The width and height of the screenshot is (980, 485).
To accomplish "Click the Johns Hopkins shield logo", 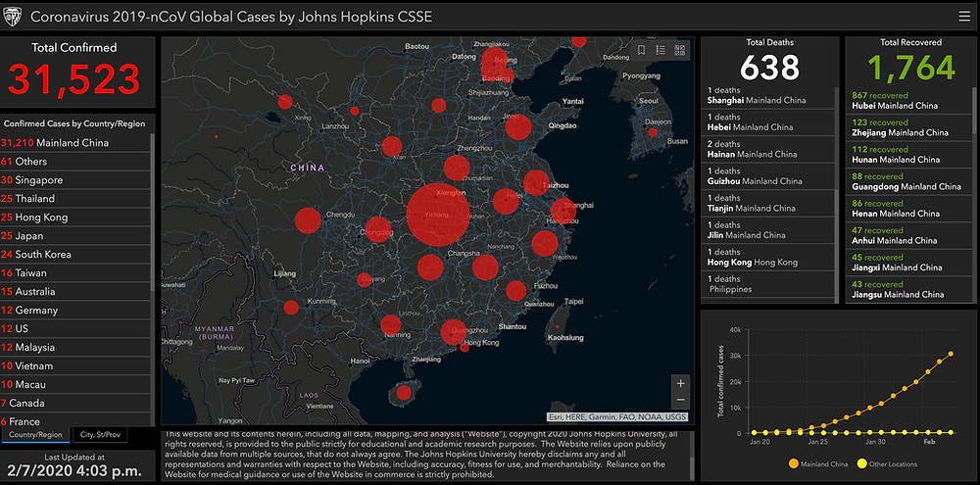I will tap(13, 17).
